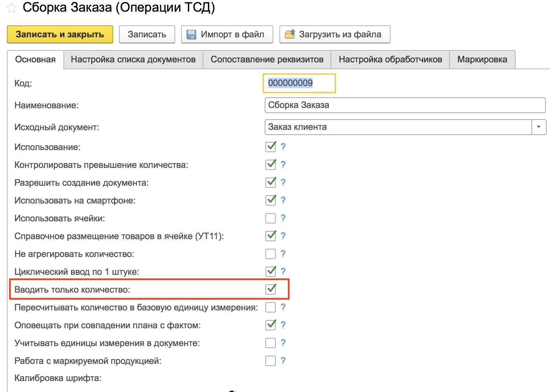This screenshot has width=550, height=392.
Task: Open help for Не агрегировать количество
Action: tap(283, 254)
